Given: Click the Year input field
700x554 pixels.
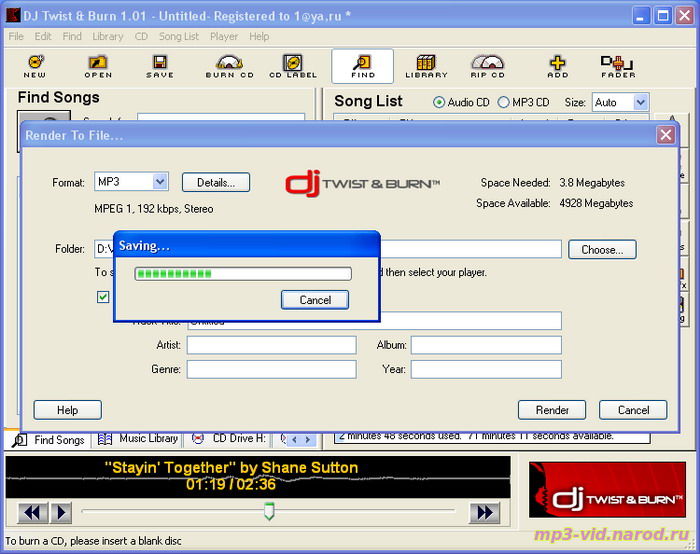Looking at the screenshot, I should [486, 370].
